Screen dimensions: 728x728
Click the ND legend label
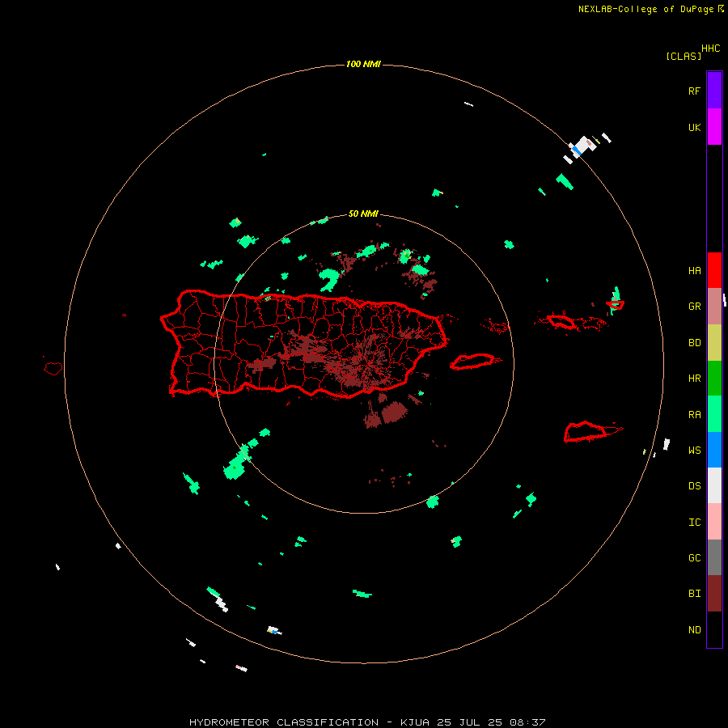(694, 630)
